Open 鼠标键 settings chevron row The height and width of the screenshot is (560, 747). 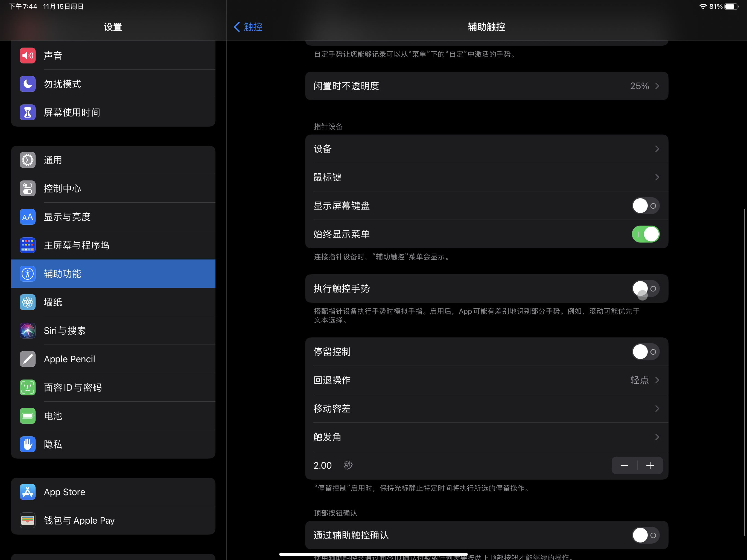coord(486,177)
